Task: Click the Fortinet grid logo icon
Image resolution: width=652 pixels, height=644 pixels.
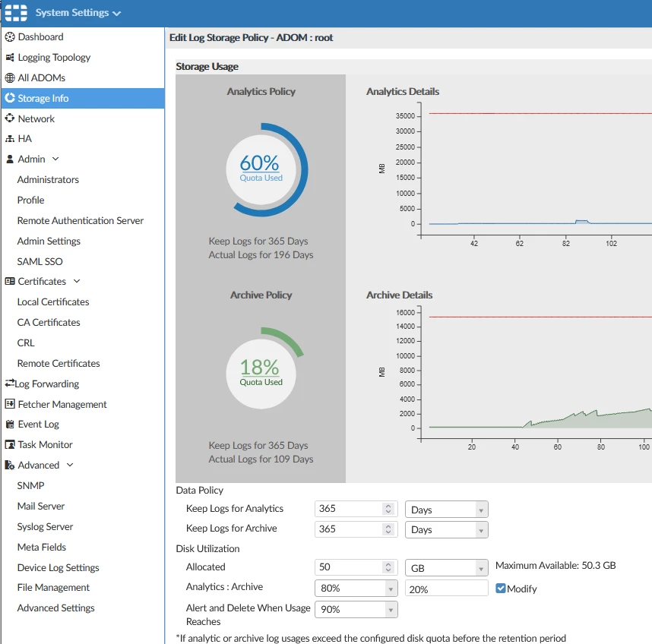Action: [x=16, y=12]
